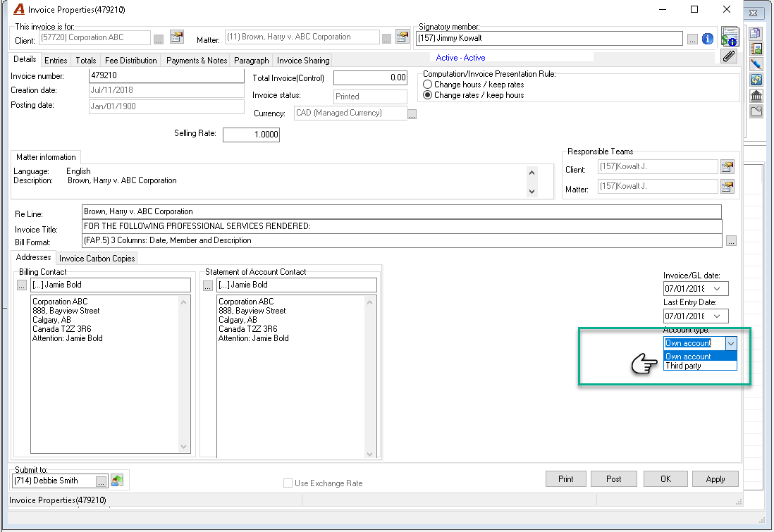
Task: Click the Apply button
Action: click(715, 478)
